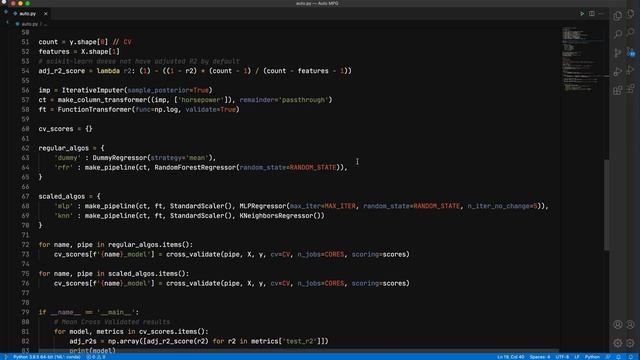
Task: Click 'KNeighborsRegressor' on line 69
Action: 276,216
